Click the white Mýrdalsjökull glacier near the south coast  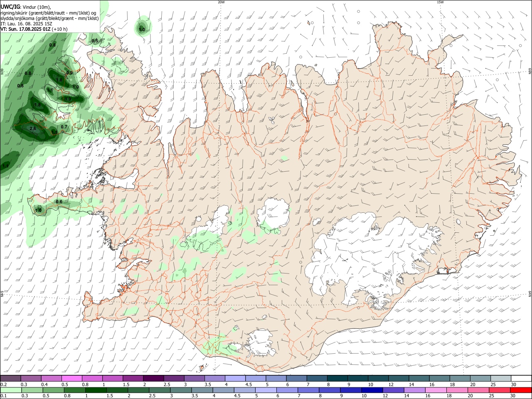(260, 343)
